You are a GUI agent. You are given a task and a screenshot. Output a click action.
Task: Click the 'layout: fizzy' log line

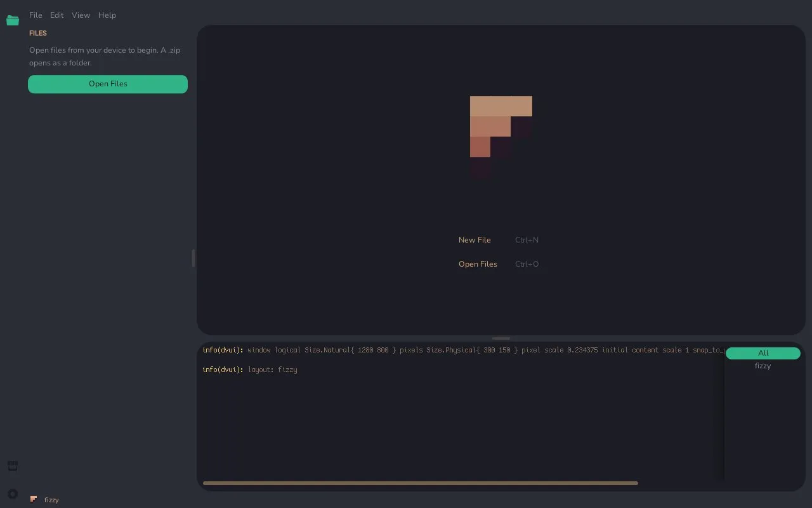[250, 370]
